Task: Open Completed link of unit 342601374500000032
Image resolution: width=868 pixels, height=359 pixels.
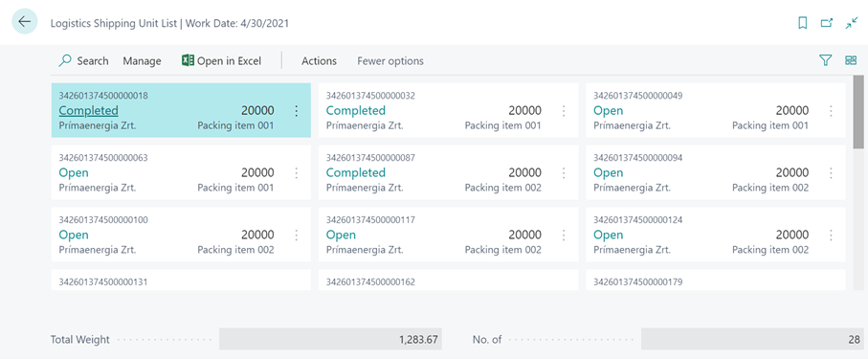Action: (x=355, y=110)
